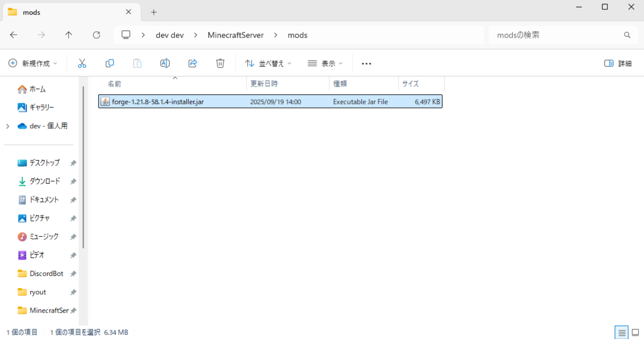Toggle the 詳細 details pane
The image size is (644, 339).
click(x=618, y=63)
